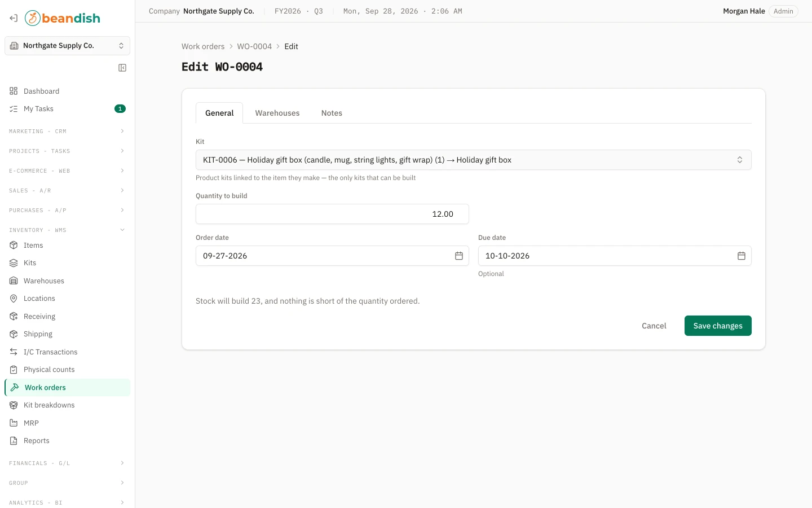This screenshot has height=508, width=812.
Task: Open Dashboard from the sidebar
Action: click(67, 91)
